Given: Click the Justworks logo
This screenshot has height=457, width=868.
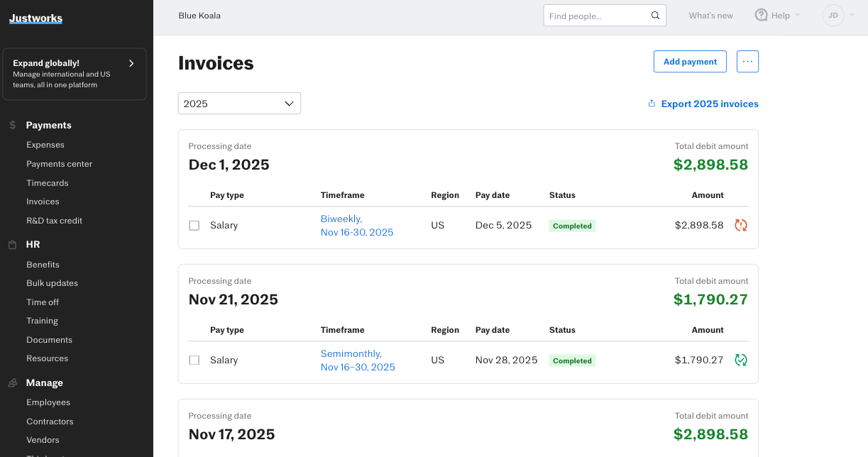Looking at the screenshot, I should (x=35, y=18).
